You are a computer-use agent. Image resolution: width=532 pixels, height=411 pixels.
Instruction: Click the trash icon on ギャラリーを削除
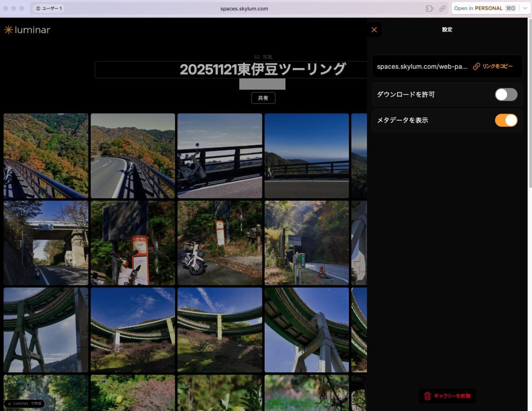click(x=427, y=396)
